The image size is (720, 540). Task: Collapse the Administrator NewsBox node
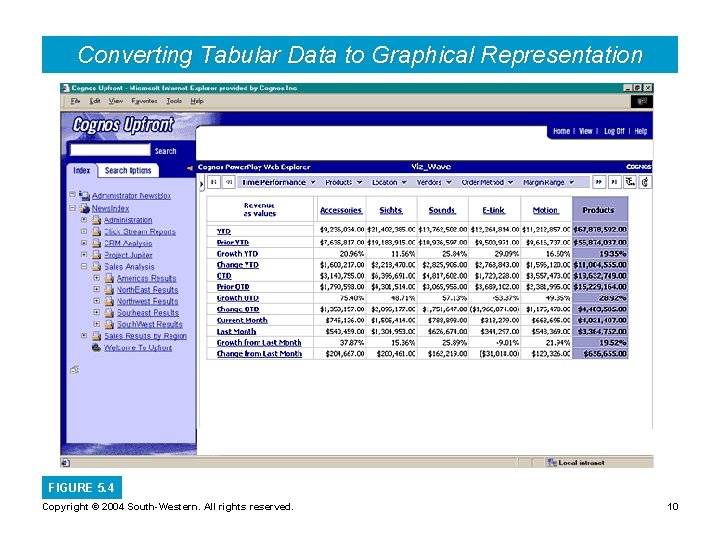pyautogui.click(x=72, y=194)
